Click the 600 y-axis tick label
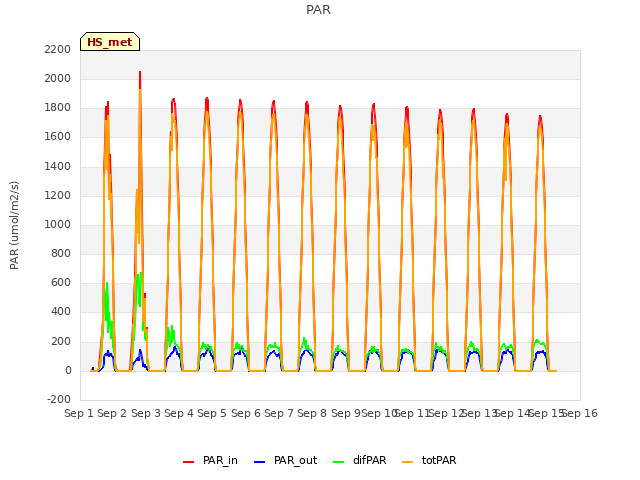 [x=61, y=282]
